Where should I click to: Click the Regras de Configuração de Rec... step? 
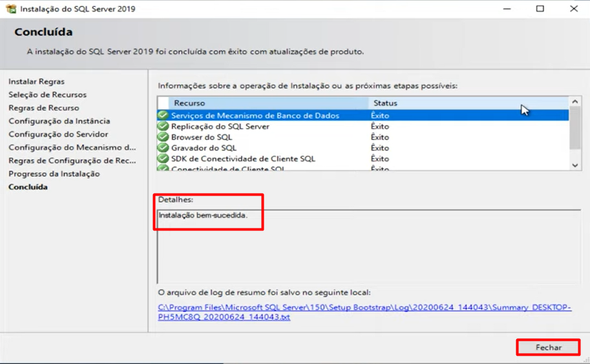[72, 161]
